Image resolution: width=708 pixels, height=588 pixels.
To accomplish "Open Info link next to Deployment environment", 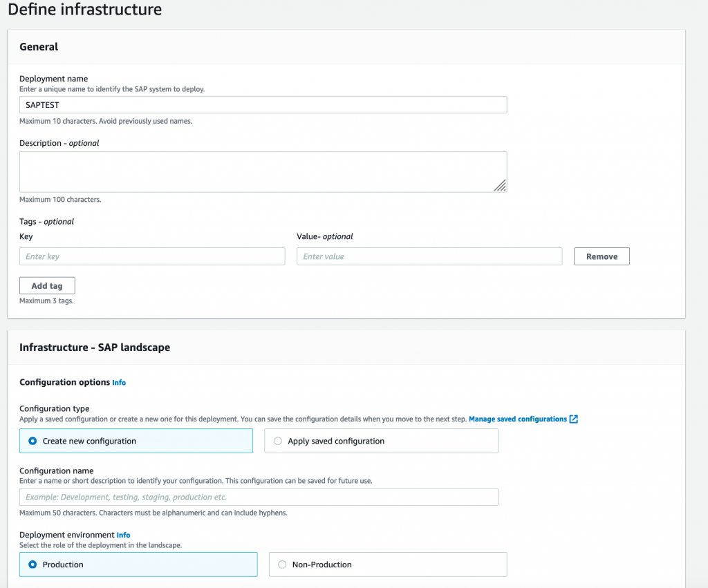I will 123,535.
